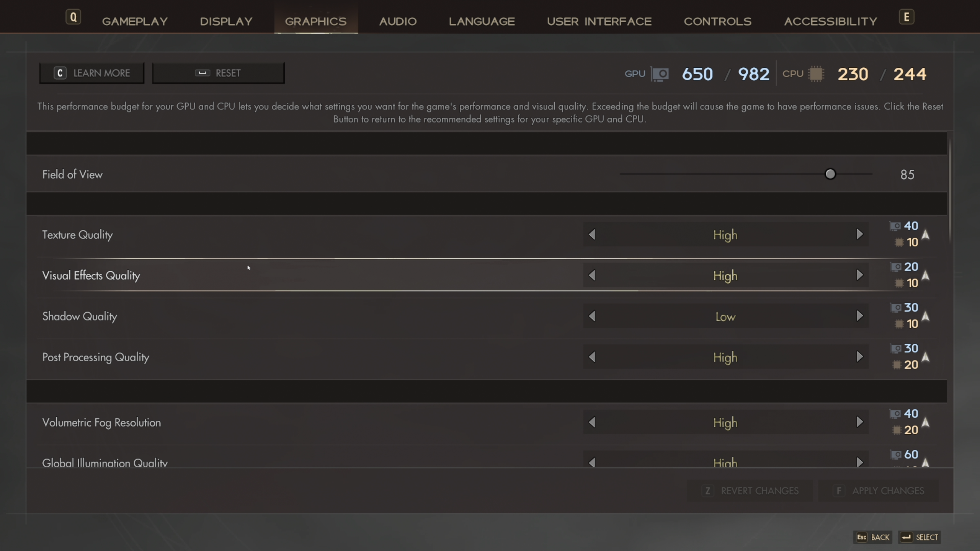Click the Texture Quality High value
This screenshot has height=551, width=980.
pyautogui.click(x=725, y=235)
